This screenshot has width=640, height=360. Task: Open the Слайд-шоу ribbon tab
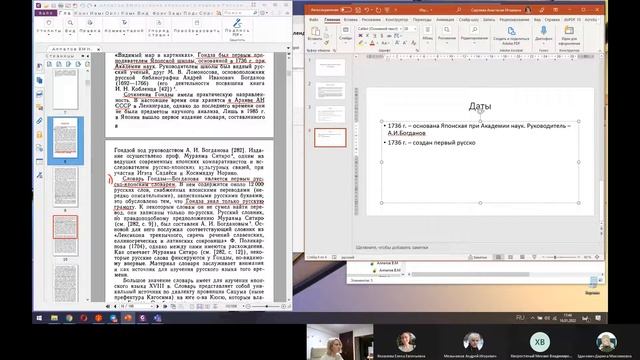point(469,20)
